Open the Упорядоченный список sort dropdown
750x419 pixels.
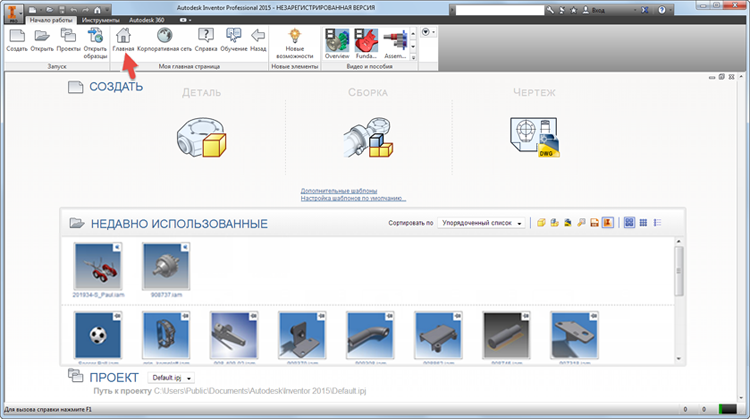(x=481, y=223)
